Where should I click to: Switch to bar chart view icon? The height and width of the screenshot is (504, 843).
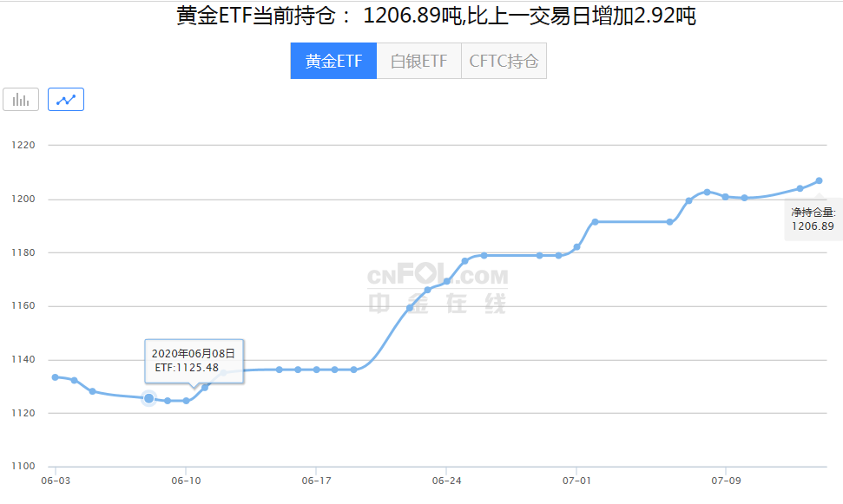[x=21, y=100]
